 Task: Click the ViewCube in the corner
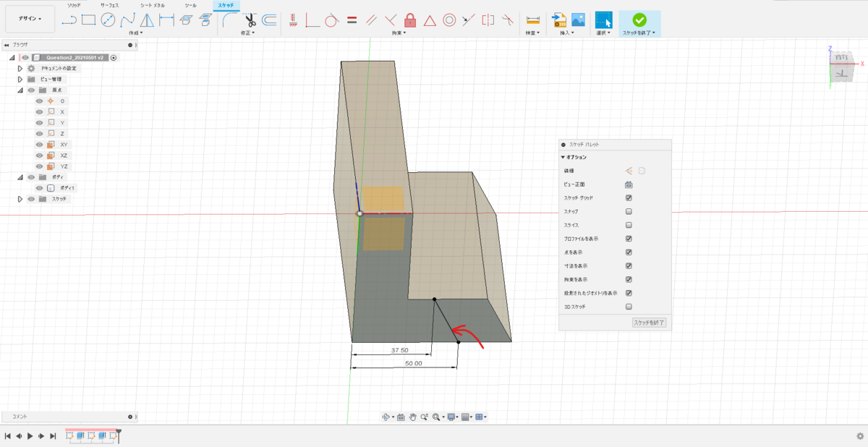[841, 66]
